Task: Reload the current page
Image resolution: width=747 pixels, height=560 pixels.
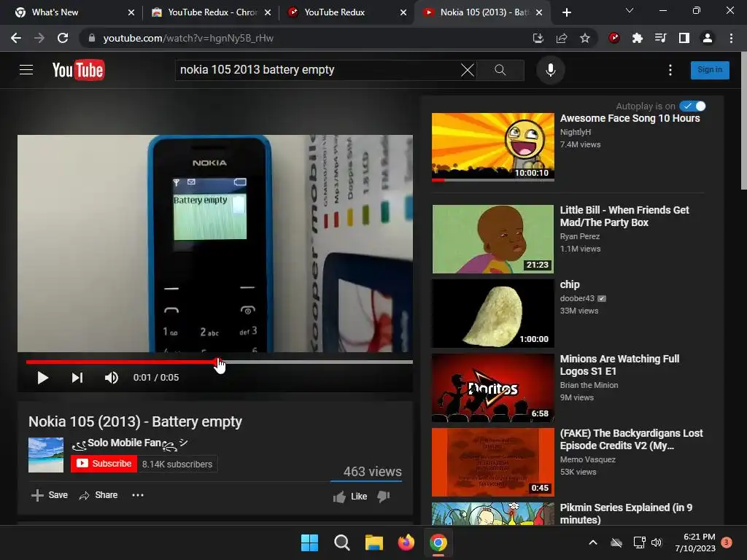Action: pyautogui.click(x=63, y=38)
